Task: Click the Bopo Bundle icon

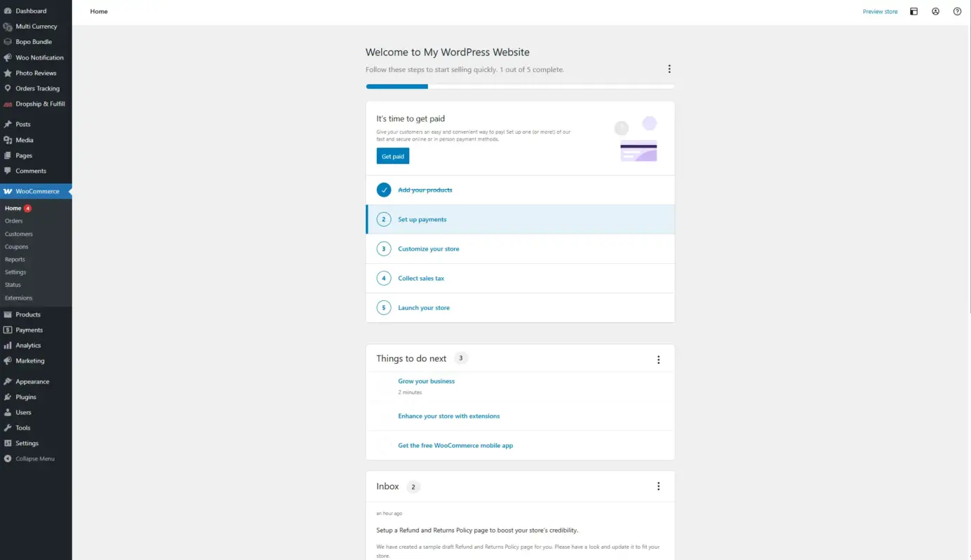Action: pos(8,42)
